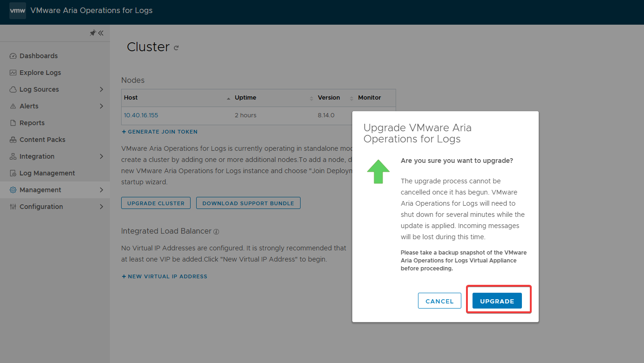Click Integrated Load Balancer heading
The height and width of the screenshot is (363, 644).
pyautogui.click(x=166, y=231)
